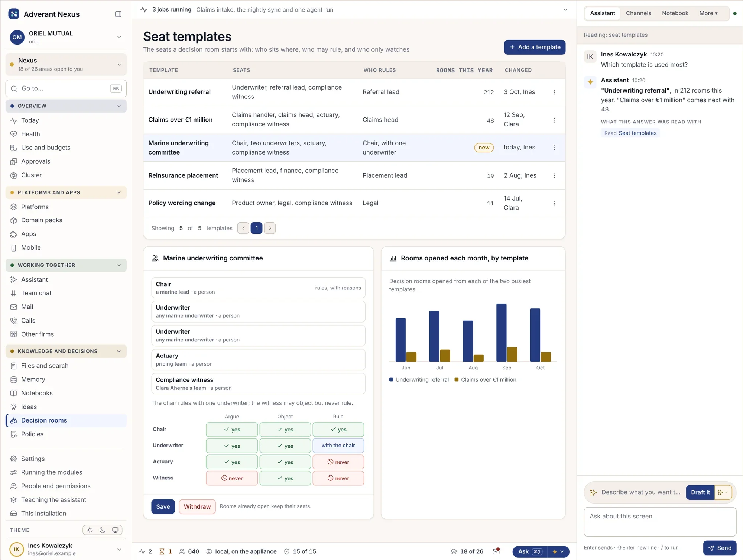743x560 pixels.
Task: Collapse the sidebar with the panel icon
Action: (118, 14)
